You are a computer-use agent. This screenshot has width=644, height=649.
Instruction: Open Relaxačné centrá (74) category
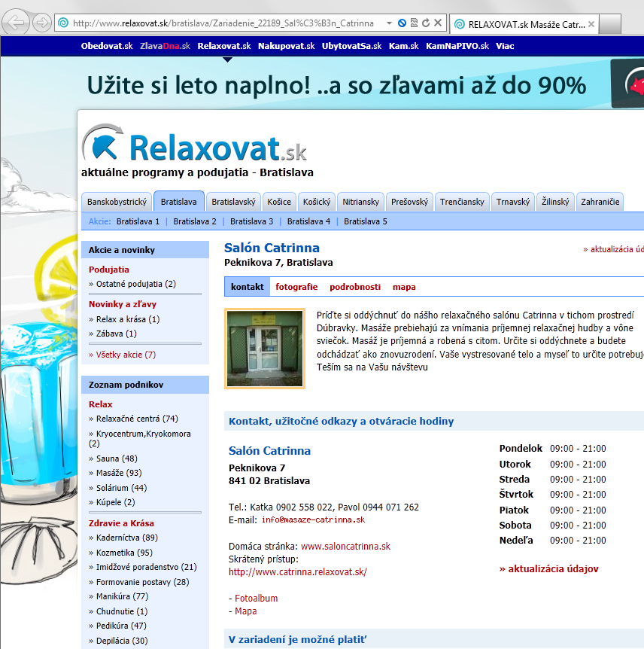[137, 419]
